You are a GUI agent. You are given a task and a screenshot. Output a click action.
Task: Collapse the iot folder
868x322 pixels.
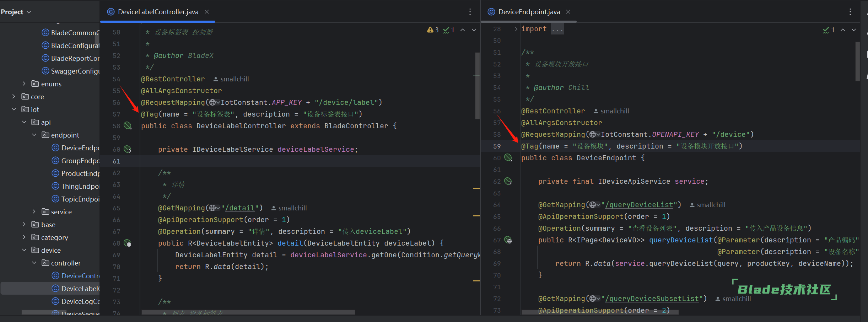[x=14, y=109]
